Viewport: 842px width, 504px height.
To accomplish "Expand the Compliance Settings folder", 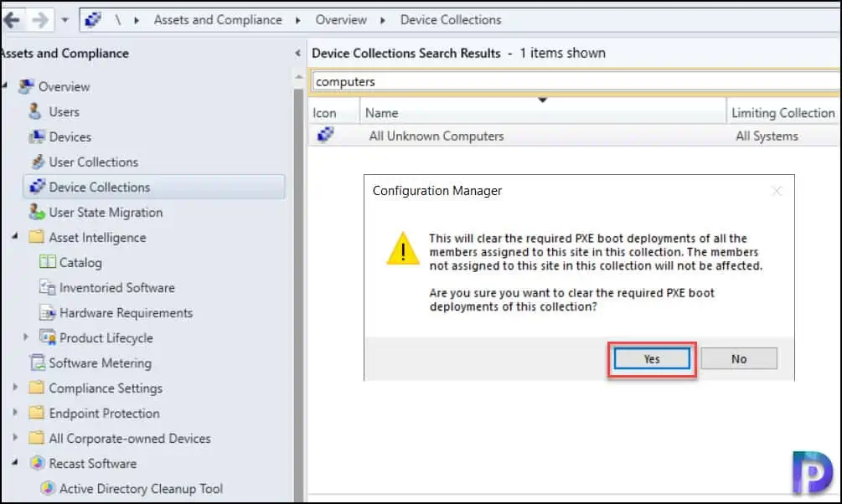I will tap(15, 387).
